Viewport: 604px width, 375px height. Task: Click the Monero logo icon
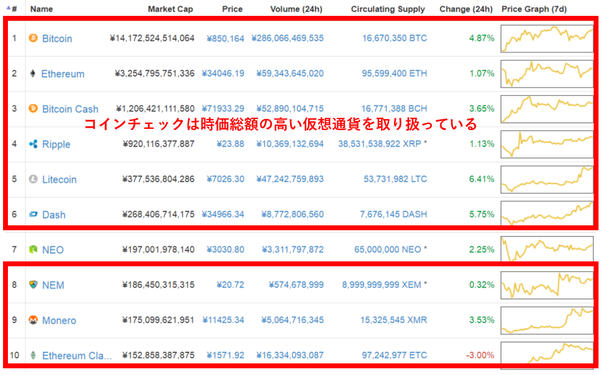pos(33,320)
